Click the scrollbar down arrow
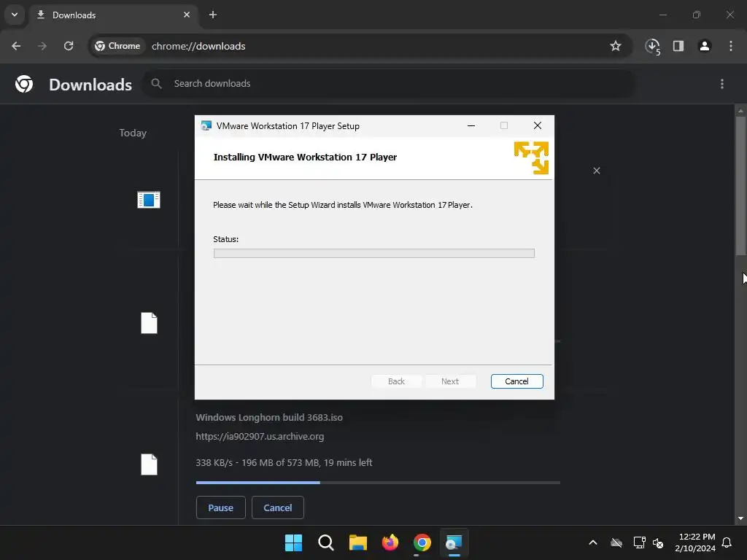 tap(740, 518)
